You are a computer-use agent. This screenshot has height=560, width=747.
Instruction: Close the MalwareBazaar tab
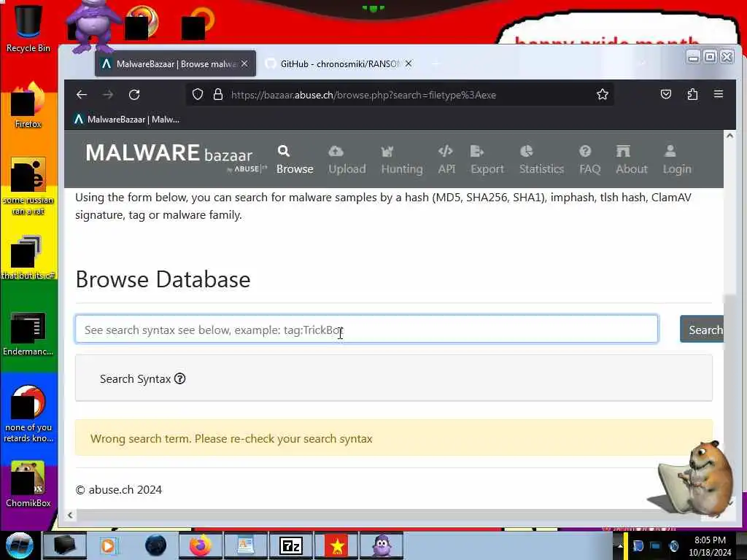pos(244,63)
